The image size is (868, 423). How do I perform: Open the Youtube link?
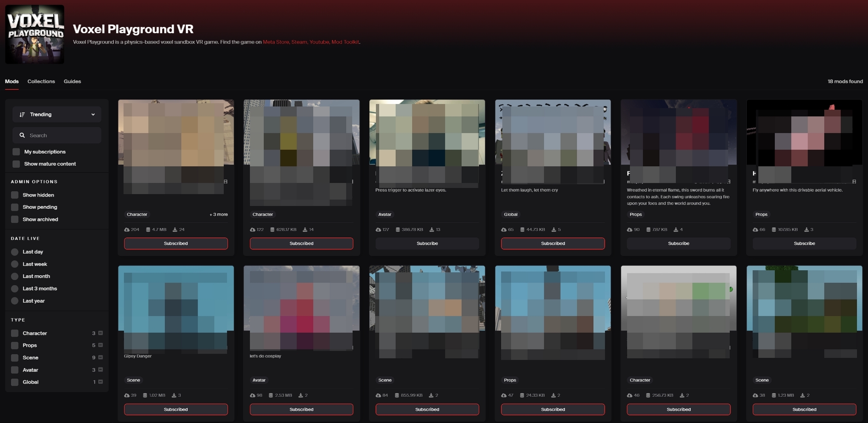pyautogui.click(x=319, y=42)
